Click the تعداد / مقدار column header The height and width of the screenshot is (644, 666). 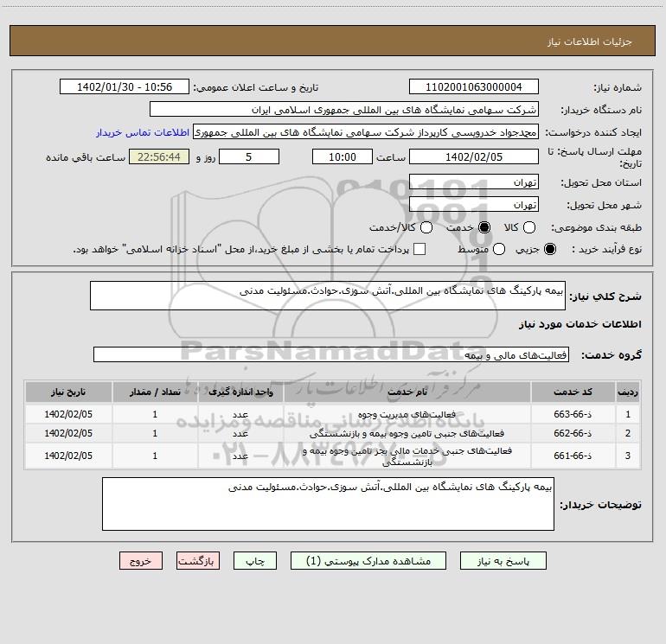155,392
